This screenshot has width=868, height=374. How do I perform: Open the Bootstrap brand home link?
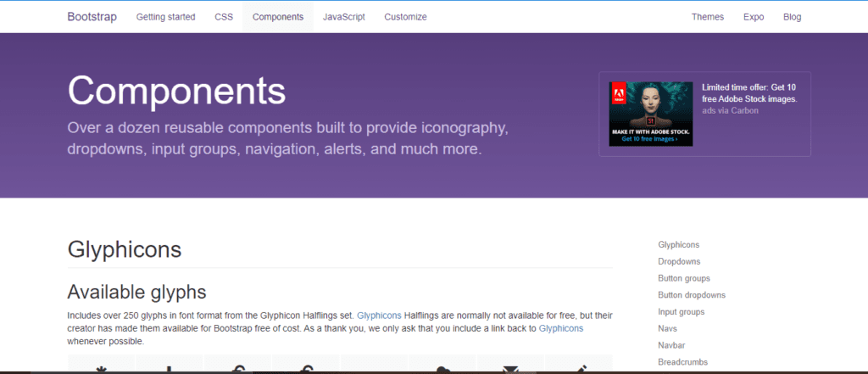(x=92, y=17)
